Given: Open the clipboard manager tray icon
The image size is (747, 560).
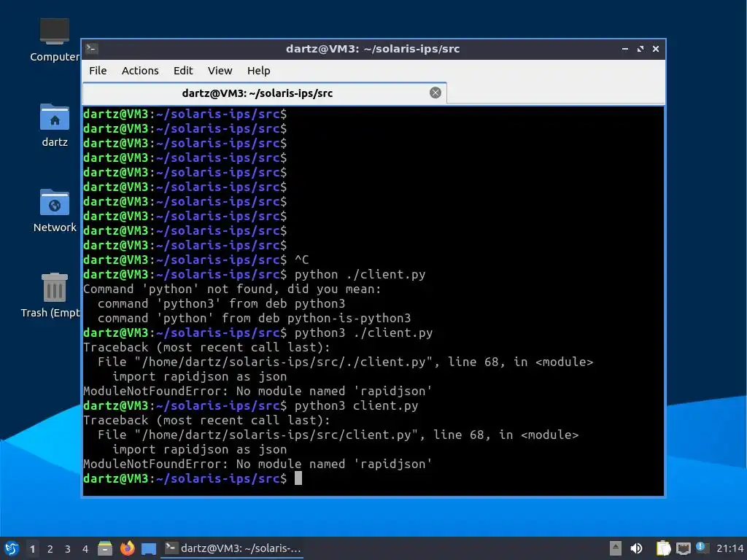Looking at the screenshot, I should point(663,548).
